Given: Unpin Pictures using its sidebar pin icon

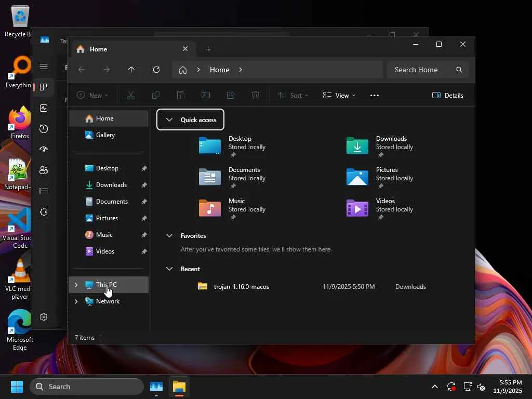Looking at the screenshot, I should click(144, 218).
